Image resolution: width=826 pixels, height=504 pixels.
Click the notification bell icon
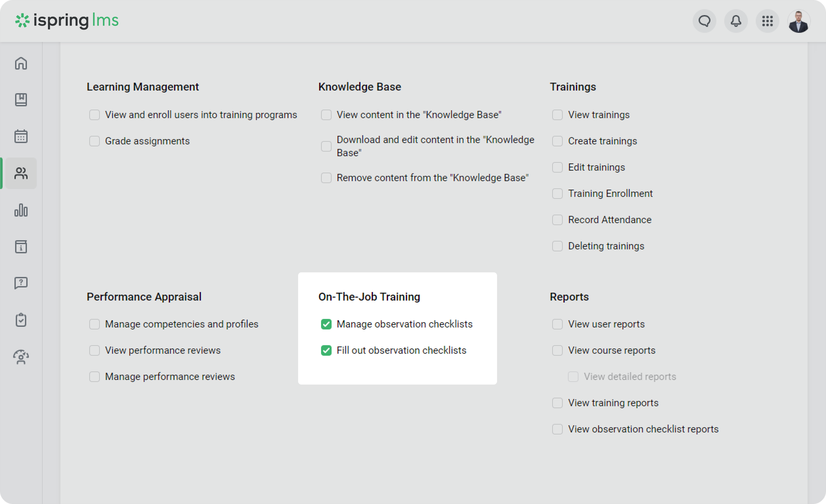736,21
